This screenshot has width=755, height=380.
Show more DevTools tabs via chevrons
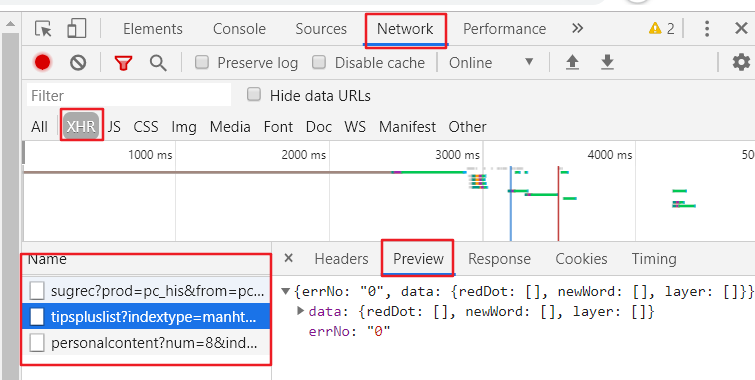click(577, 28)
